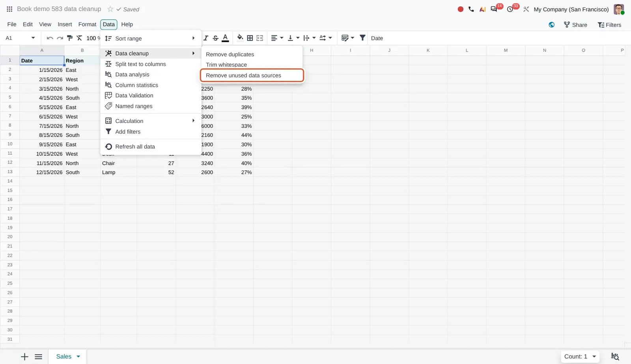Choose Split text to columns

(151, 64)
